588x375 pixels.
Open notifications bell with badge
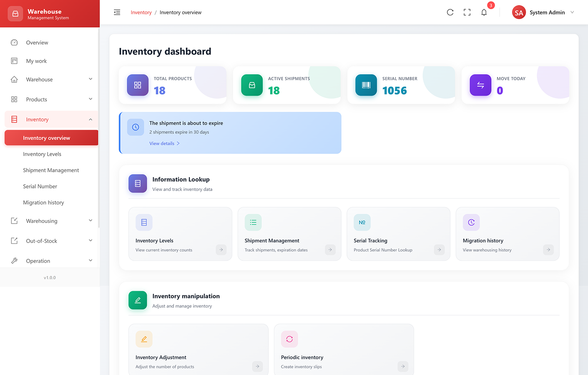coord(484,12)
